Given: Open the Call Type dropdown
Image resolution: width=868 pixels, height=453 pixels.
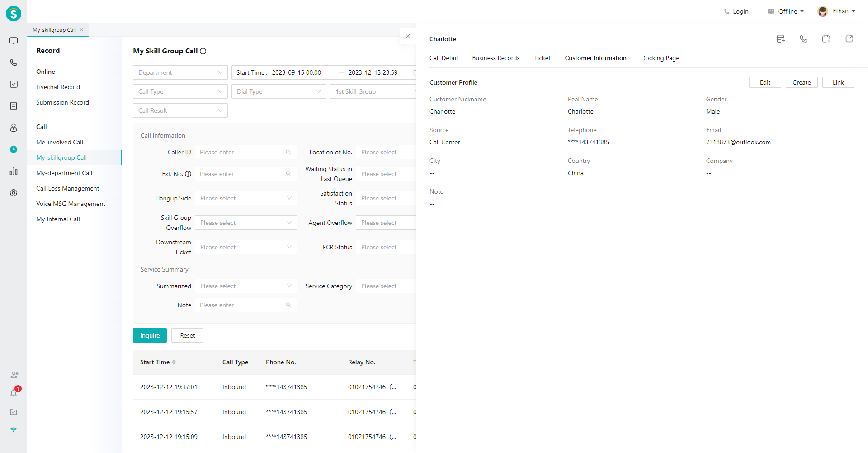Looking at the screenshot, I should click(x=180, y=91).
